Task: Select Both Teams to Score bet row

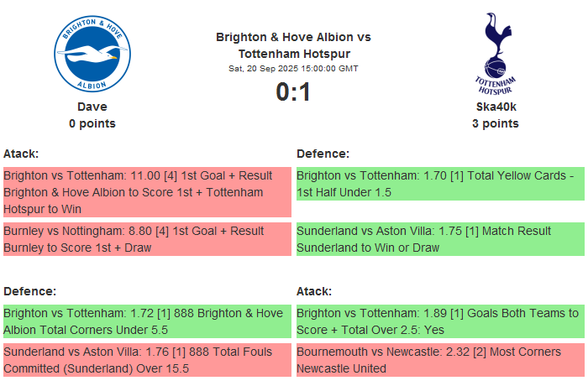Action: [439, 321]
